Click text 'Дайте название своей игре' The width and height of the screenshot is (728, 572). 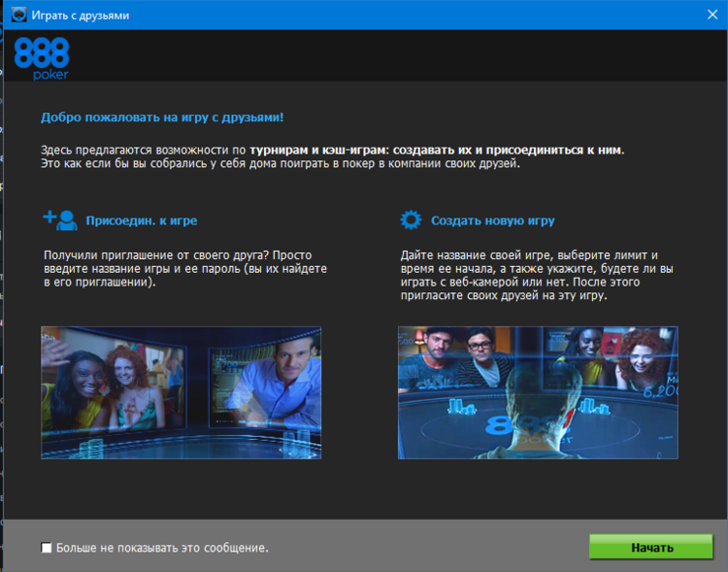tap(477, 255)
